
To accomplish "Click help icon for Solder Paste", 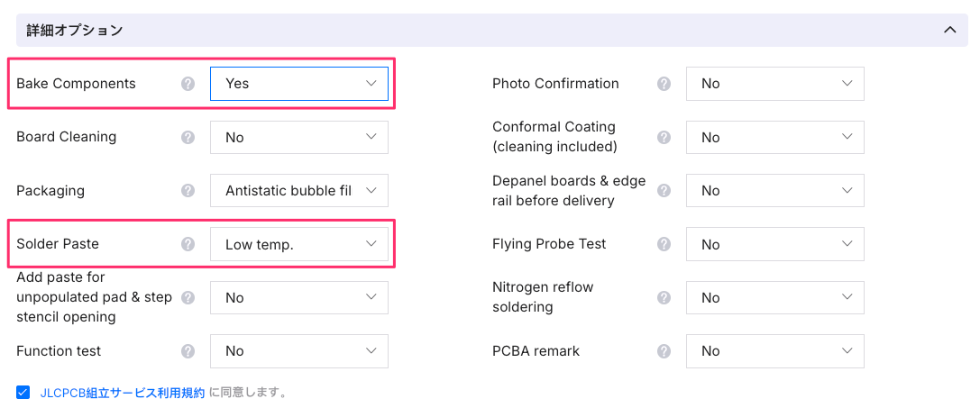I will point(188,244).
